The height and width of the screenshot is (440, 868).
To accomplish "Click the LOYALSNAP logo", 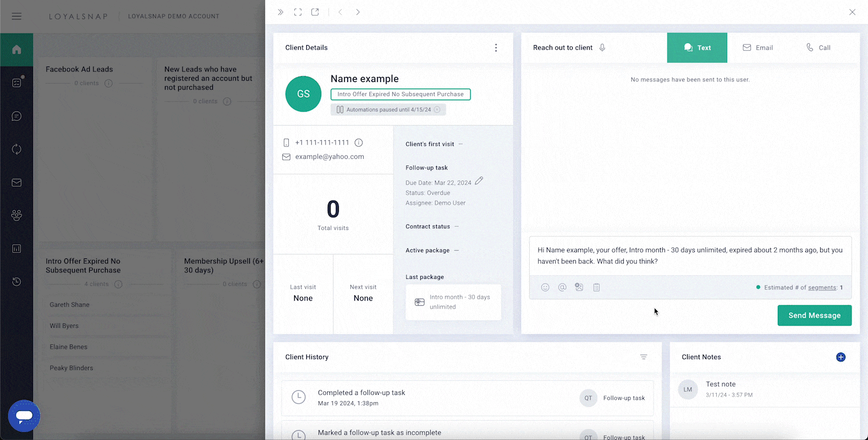I will (x=79, y=16).
